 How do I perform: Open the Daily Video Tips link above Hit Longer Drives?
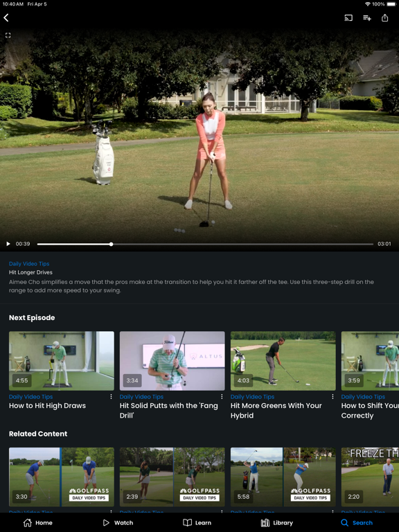pyautogui.click(x=29, y=264)
